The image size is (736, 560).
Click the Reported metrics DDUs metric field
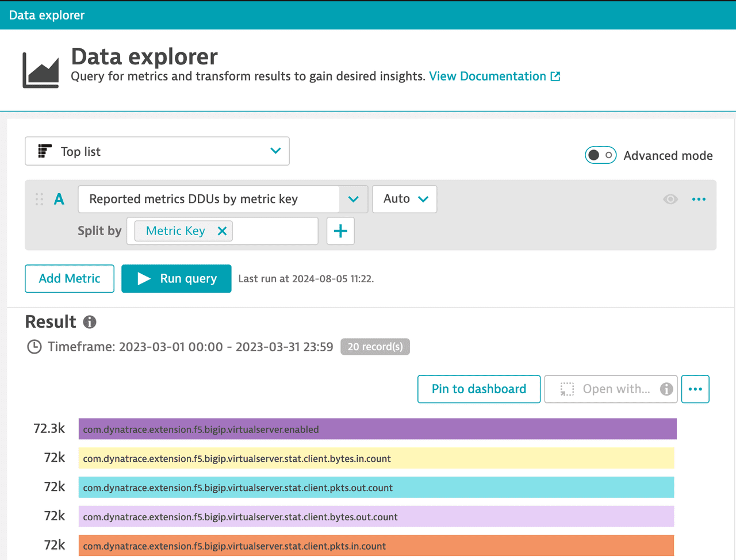209,199
